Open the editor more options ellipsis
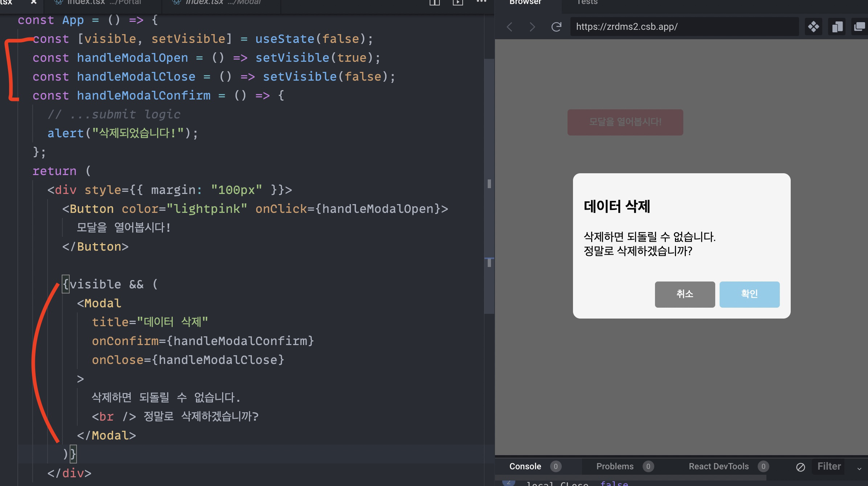Viewport: 868px width, 486px height. pyautogui.click(x=481, y=2)
